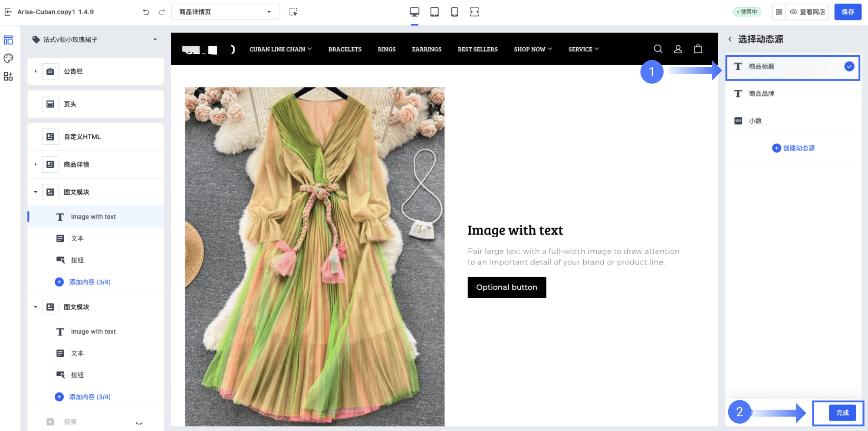Click the shopping bag icon
Screen dimensions: 868x431
pyautogui.click(x=698, y=49)
